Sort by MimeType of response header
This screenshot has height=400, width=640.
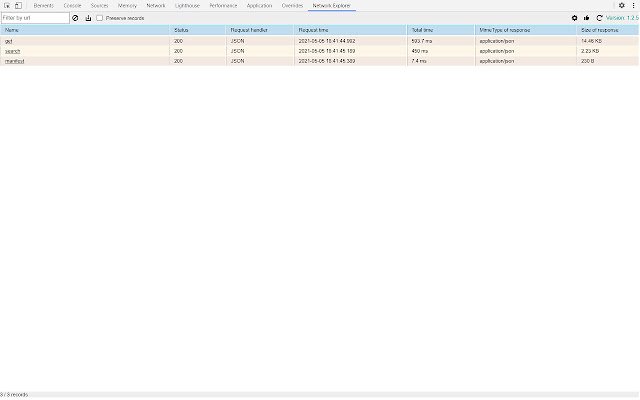[526, 30]
